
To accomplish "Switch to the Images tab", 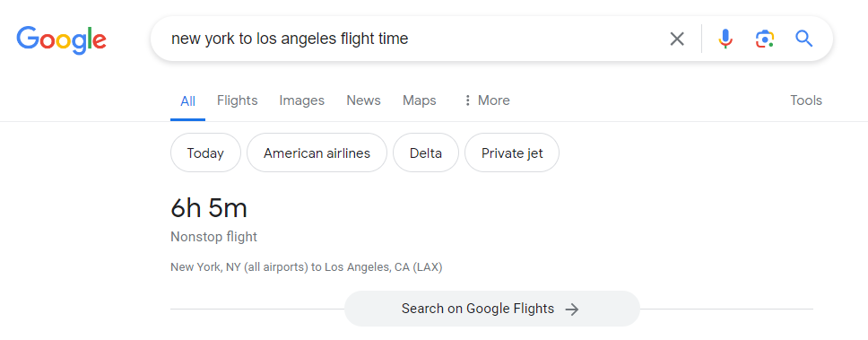I will tap(301, 100).
